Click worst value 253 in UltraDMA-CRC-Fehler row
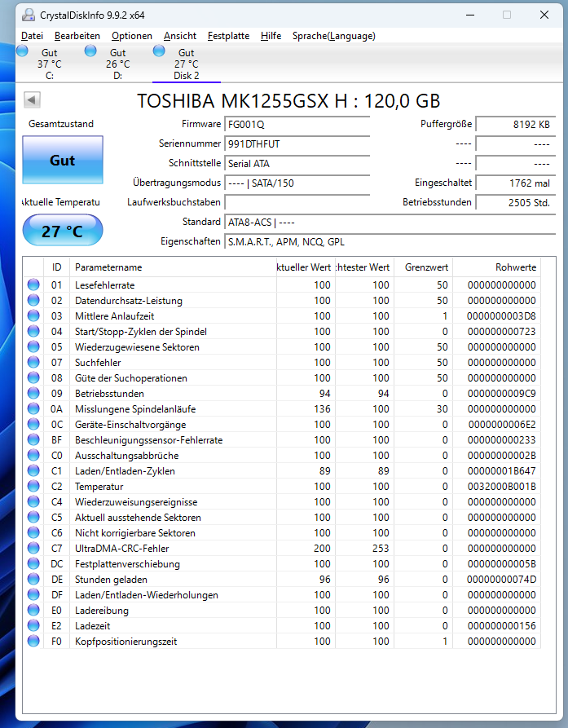The height and width of the screenshot is (728, 568). tap(381, 549)
